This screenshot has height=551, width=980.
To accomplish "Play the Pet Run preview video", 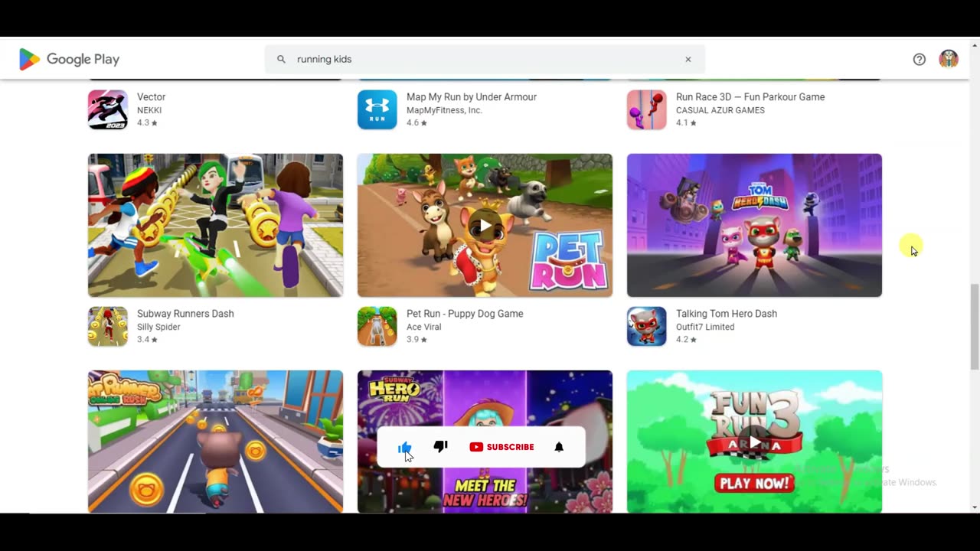I will [x=485, y=226].
